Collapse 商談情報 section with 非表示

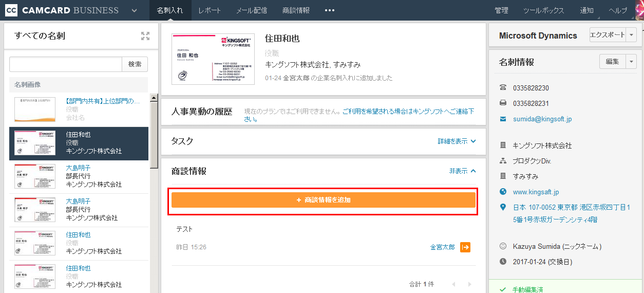pos(463,171)
